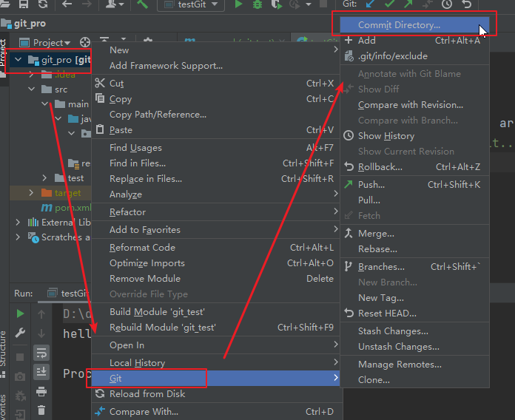
Task: Select Manage Remotes...
Action: coord(415,365)
